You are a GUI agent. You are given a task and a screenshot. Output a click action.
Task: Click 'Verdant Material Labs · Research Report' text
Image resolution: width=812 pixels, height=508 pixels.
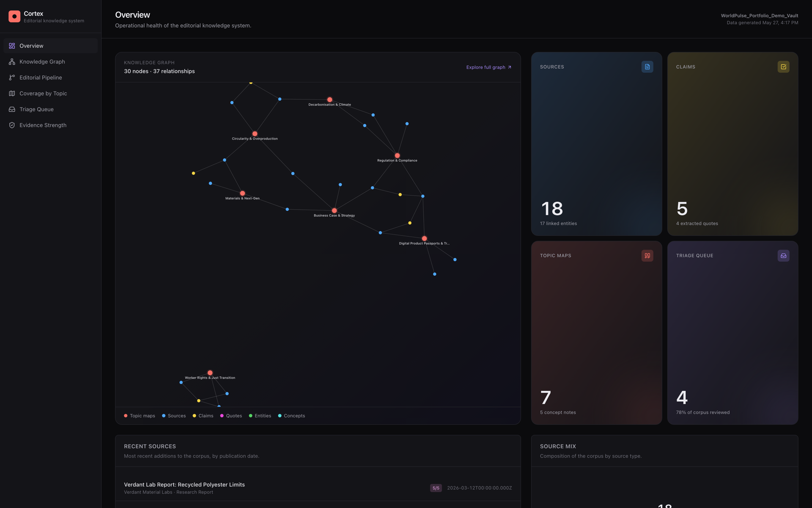point(168,492)
